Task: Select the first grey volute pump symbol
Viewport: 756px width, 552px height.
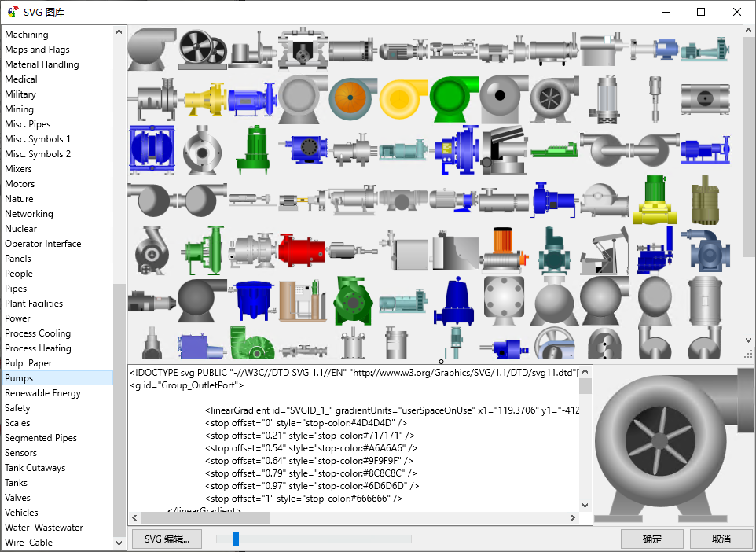Action: click(152, 48)
